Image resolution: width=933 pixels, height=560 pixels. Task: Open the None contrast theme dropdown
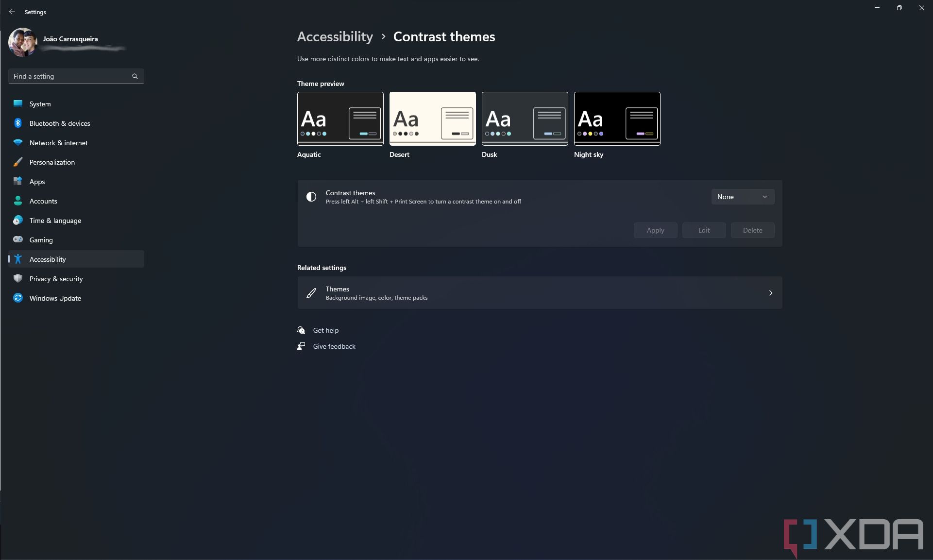click(742, 197)
